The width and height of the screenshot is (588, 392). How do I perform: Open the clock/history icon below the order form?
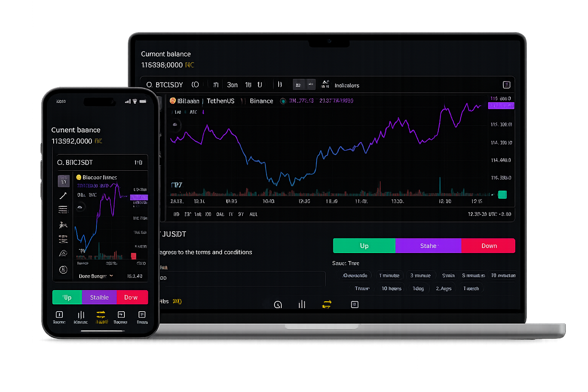coord(278,304)
